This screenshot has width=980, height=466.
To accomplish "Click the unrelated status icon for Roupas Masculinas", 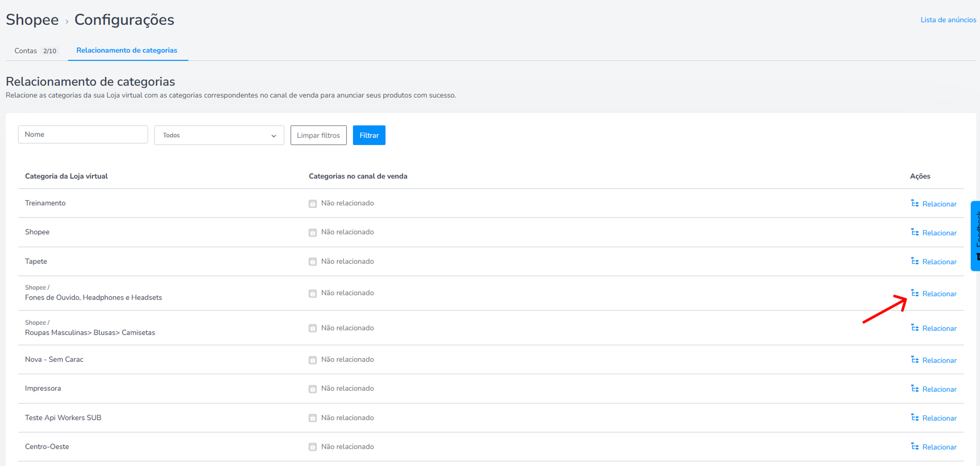I will (313, 328).
